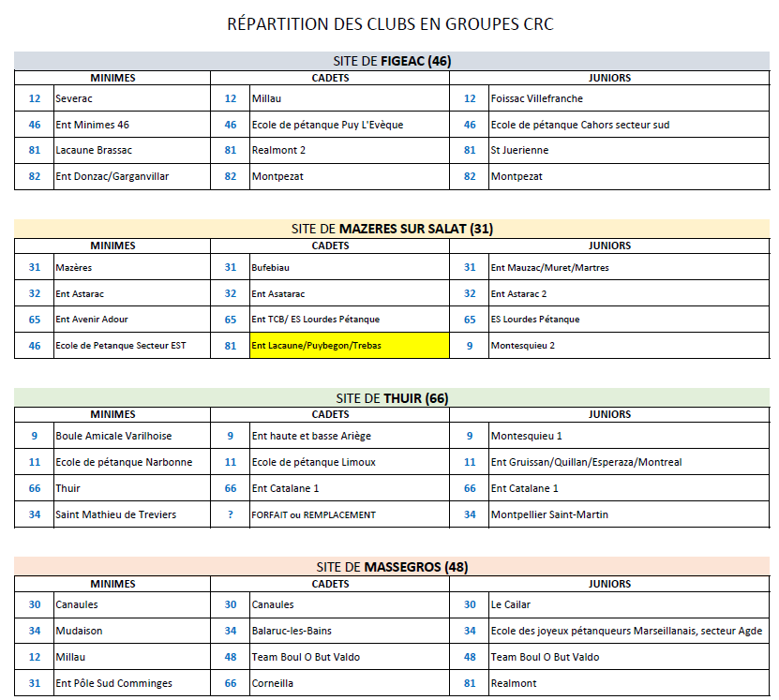Click Balaruc-les-Bains cell
Screen dimensions: 779x700
[x=350, y=631]
